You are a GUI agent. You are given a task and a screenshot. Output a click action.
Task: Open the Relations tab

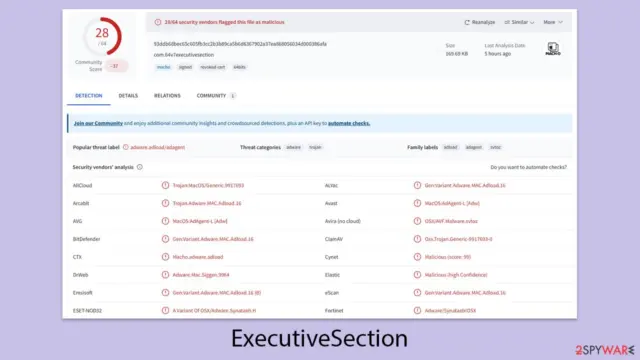coord(167,96)
